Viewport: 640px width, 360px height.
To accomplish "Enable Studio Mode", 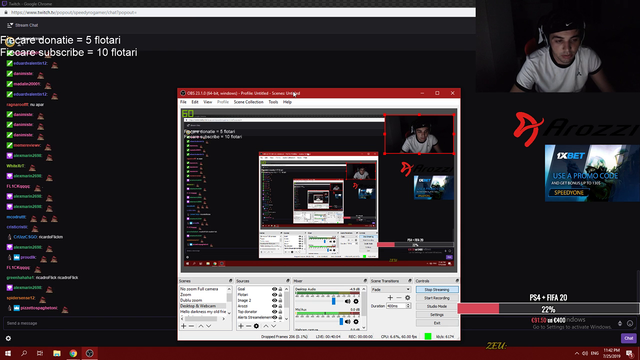I will pyautogui.click(x=437, y=306).
